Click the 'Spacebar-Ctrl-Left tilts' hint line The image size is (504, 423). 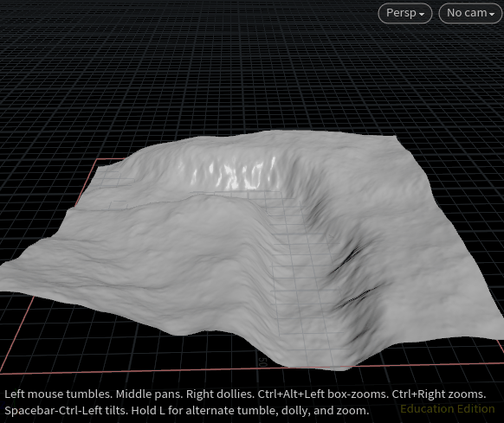(186, 411)
